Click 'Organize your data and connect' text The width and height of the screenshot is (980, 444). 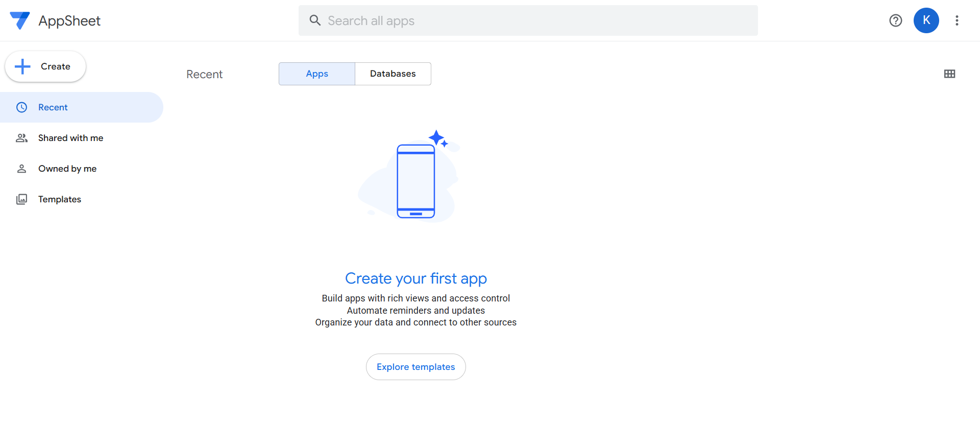(416, 322)
